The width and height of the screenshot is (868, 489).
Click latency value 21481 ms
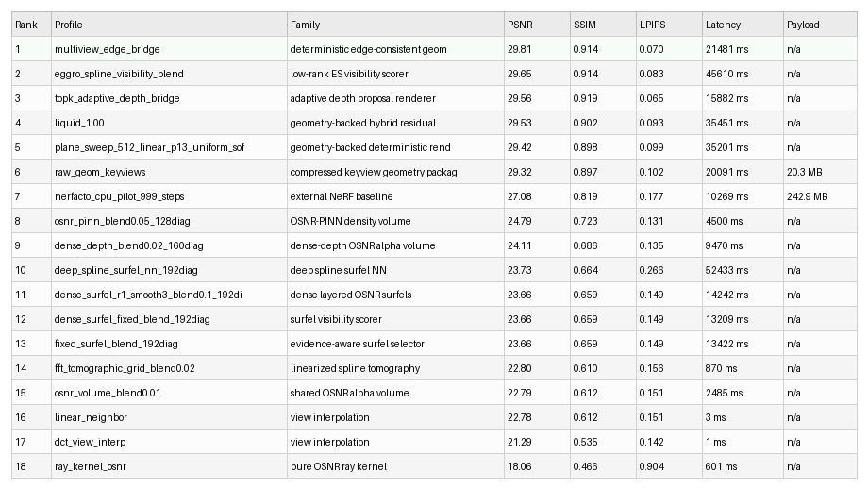coord(726,49)
